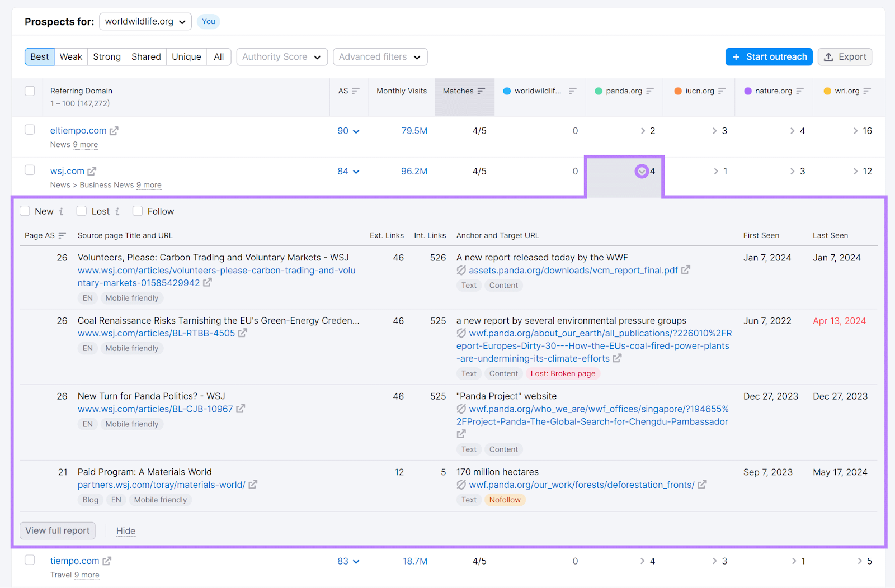
Task: Click the crossed-link icon before the panda.org anchor URL
Action: click(x=461, y=270)
